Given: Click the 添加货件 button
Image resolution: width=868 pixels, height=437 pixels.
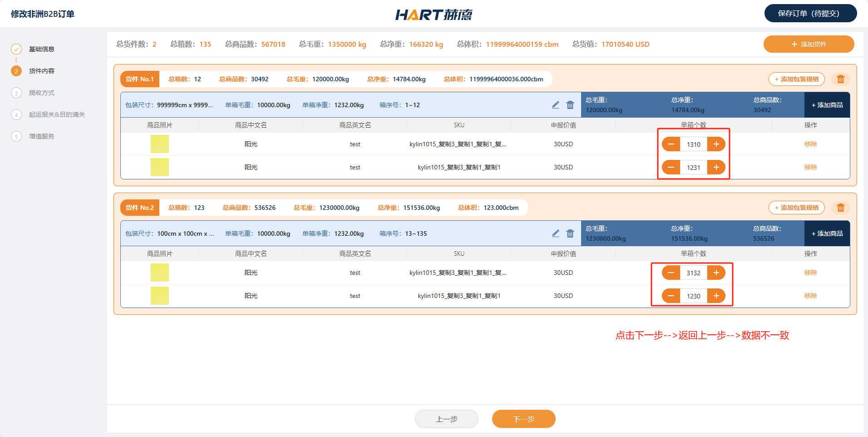Looking at the screenshot, I should [x=809, y=44].
